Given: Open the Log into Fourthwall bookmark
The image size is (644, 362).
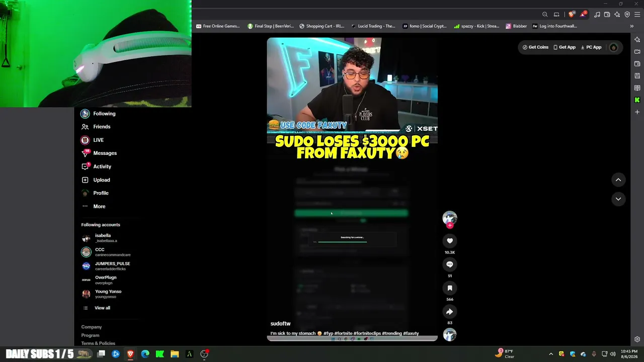Looking at the screenshot, I should (555, 26).
